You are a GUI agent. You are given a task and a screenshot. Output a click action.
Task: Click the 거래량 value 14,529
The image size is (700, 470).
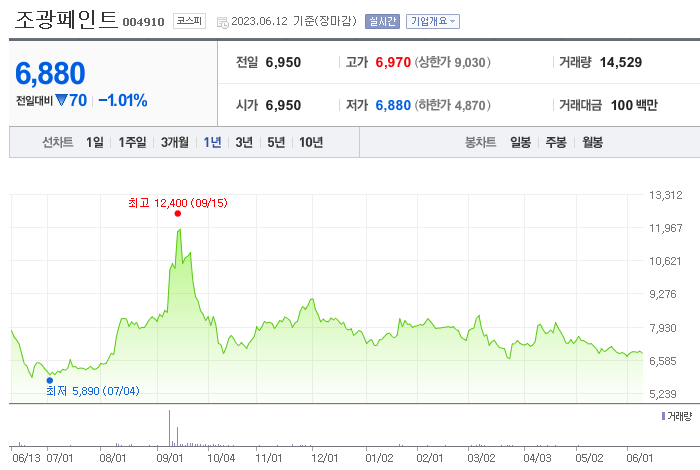(621, 62)
